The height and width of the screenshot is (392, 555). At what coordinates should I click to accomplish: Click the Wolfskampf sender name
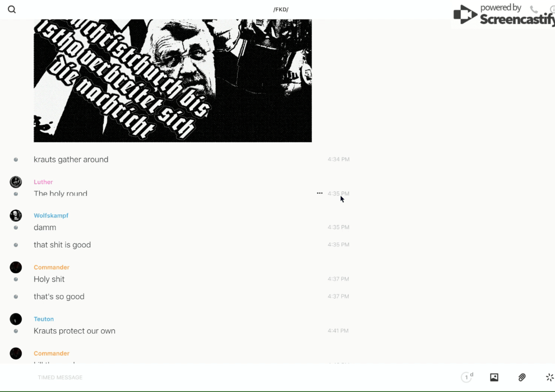pyautogui.click(x=51, y=215)
